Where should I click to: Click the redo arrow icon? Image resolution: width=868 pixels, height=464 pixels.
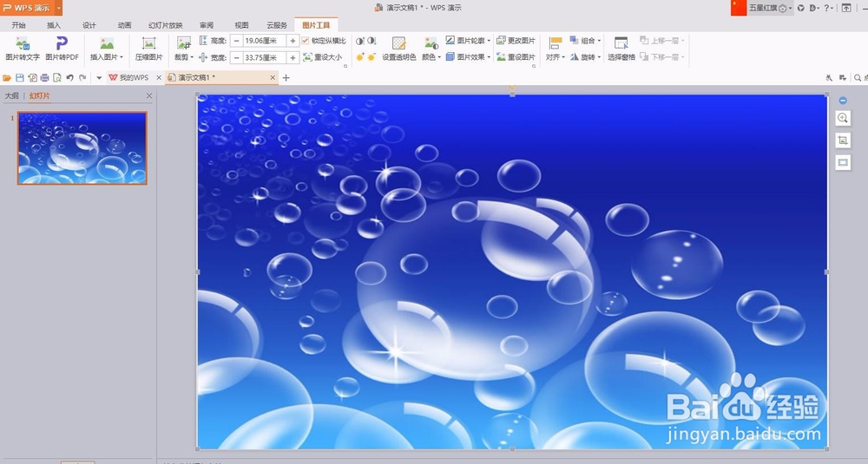click(x=82, y=78)
